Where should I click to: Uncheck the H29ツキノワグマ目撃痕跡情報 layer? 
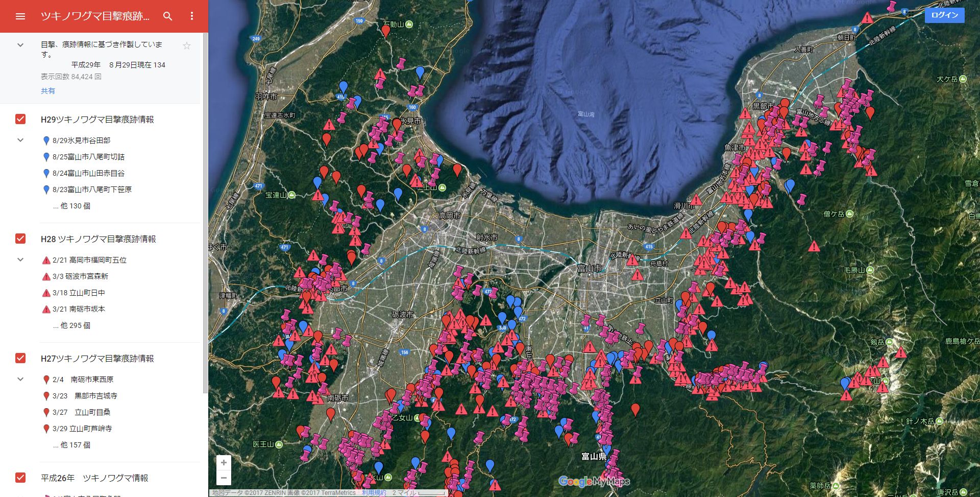coord(20,119)
